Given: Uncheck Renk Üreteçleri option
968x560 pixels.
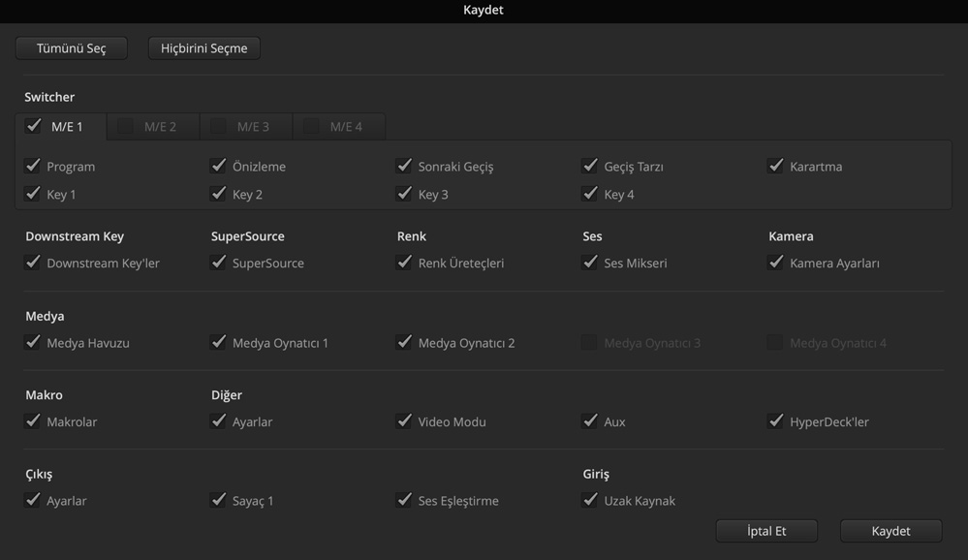Looking at the screenshot, I should coord(405,263).
